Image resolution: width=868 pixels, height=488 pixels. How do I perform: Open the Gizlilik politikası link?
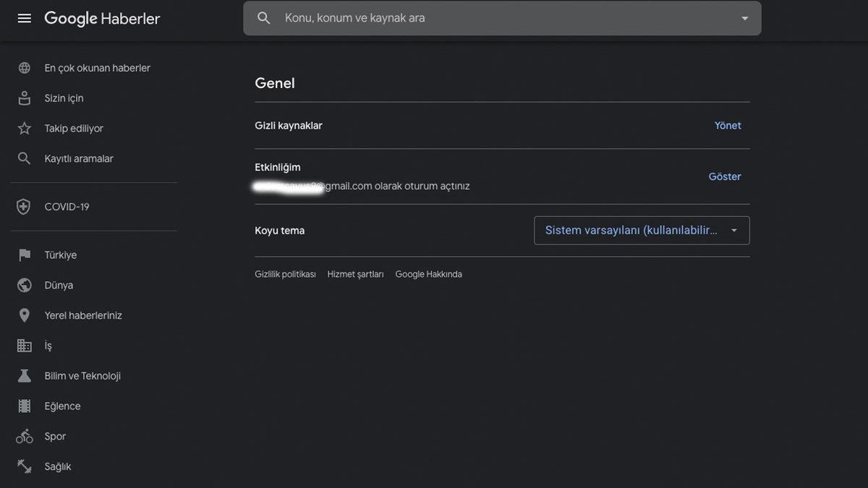pos(285,273)
